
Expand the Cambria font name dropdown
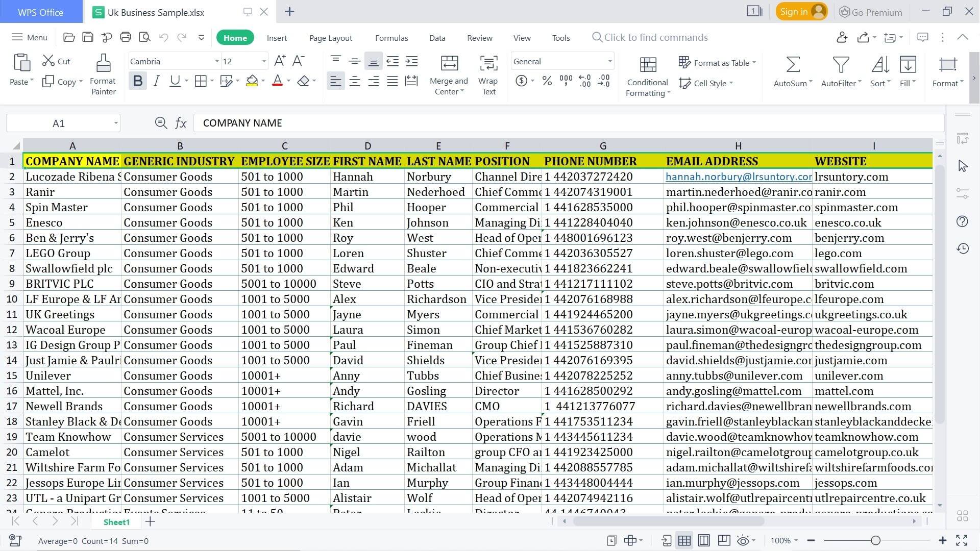click(x=217, y=62)
